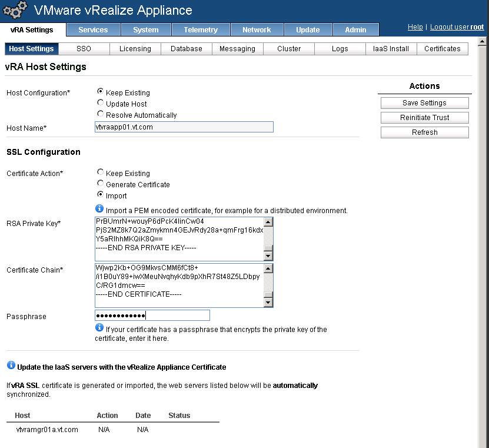The image size is (489, 448).
Task: Open the Network tab
Action: pos(257,29)
